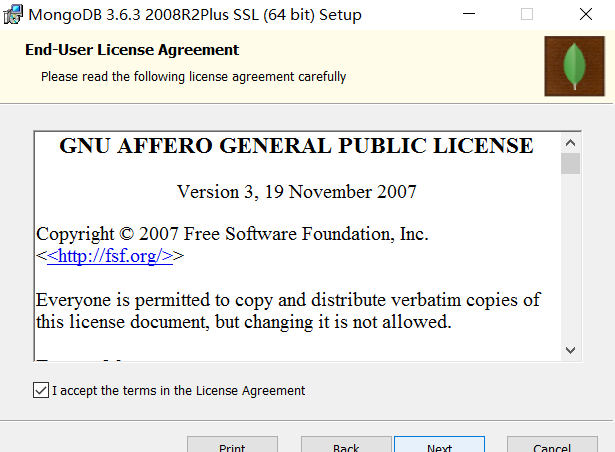Click the 'I accept the terms' label text

click(178, 391)
